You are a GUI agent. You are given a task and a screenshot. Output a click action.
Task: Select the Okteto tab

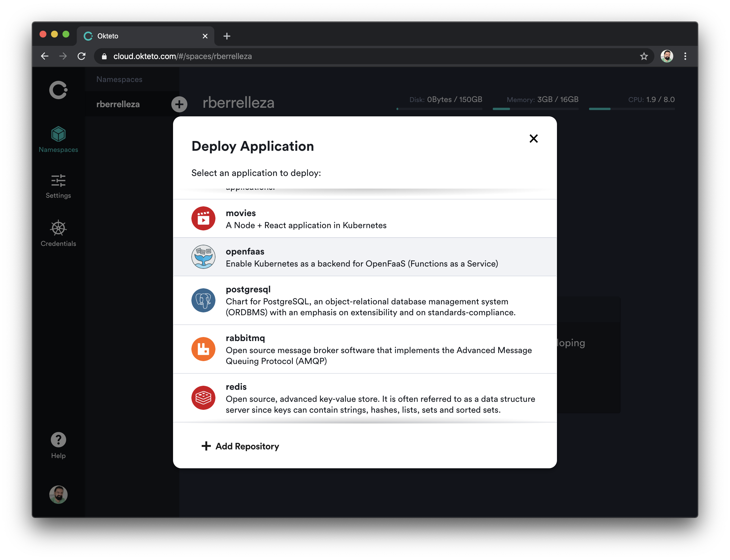pos(146,36)
